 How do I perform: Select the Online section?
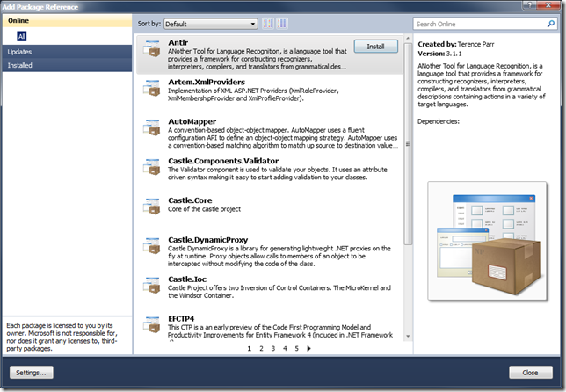[x=67, y=20]
